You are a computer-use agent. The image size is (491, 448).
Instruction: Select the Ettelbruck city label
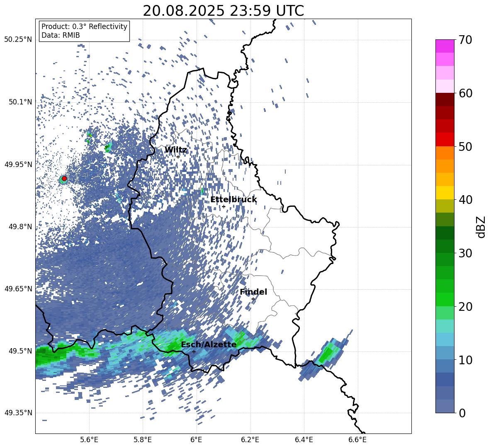click(233, 200)
